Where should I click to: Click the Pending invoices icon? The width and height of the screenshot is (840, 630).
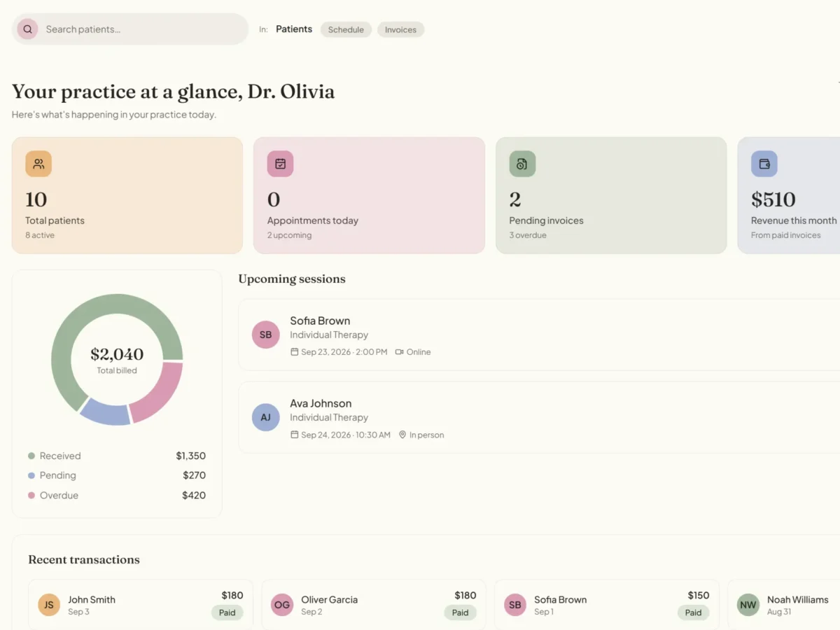[x=522, y=164]
